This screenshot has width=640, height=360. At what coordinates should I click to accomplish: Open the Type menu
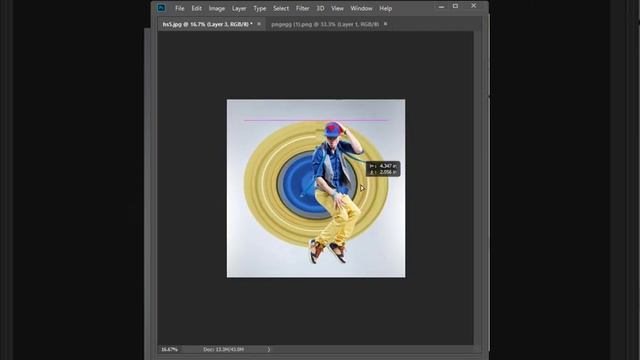260,8
